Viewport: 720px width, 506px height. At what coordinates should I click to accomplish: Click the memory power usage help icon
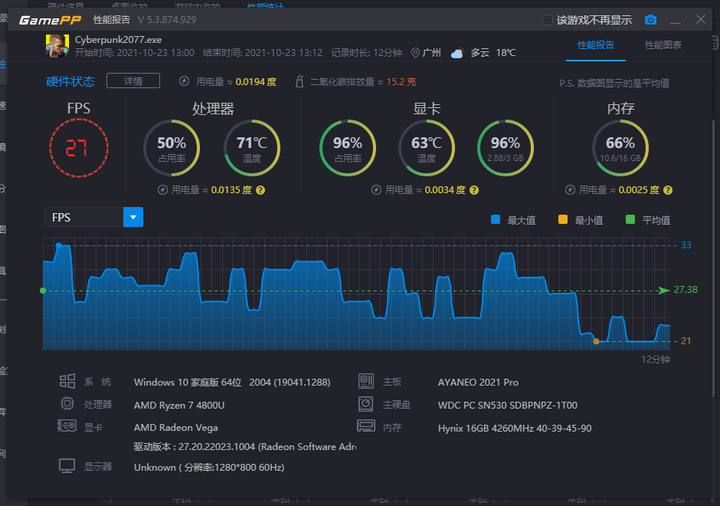click(x=668, y=190)
